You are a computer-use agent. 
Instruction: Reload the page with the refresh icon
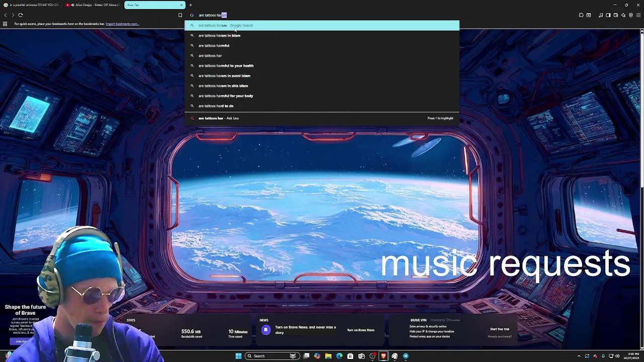click(21, 15)
